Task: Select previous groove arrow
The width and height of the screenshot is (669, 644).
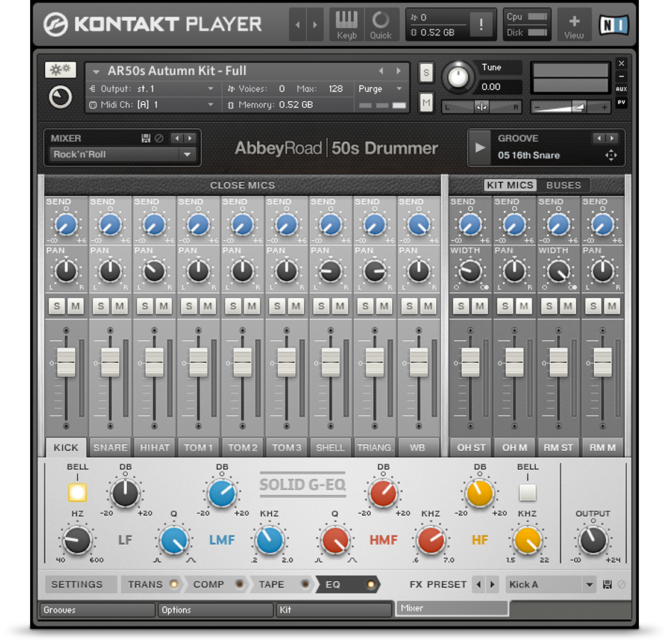Action: (x=599, y=138)
